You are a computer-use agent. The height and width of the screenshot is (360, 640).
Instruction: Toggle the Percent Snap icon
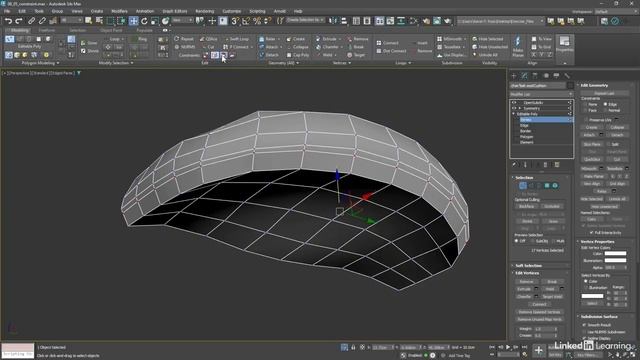257,21
